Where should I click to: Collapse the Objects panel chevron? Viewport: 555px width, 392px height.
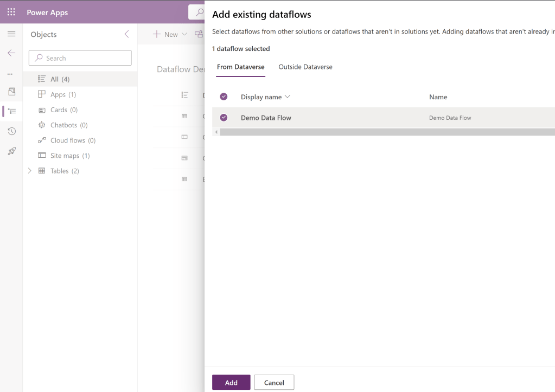(x=126, y=34)
